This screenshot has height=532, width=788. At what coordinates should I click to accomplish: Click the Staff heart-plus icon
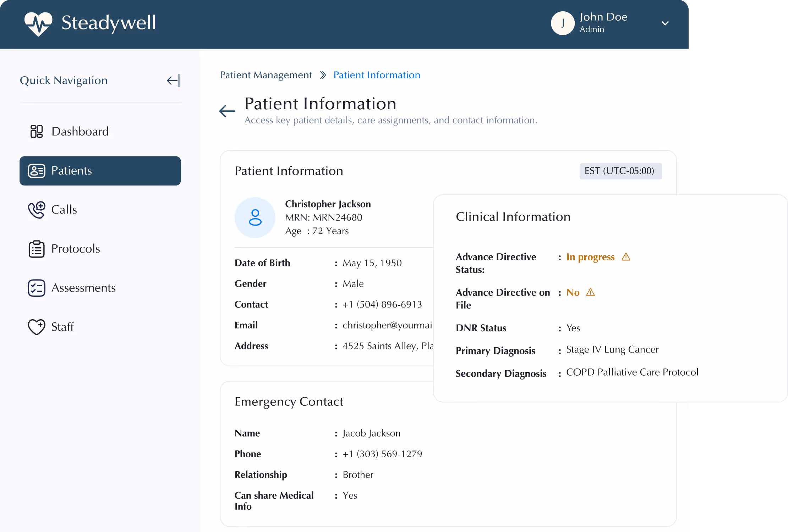click(x=37, y=327)
